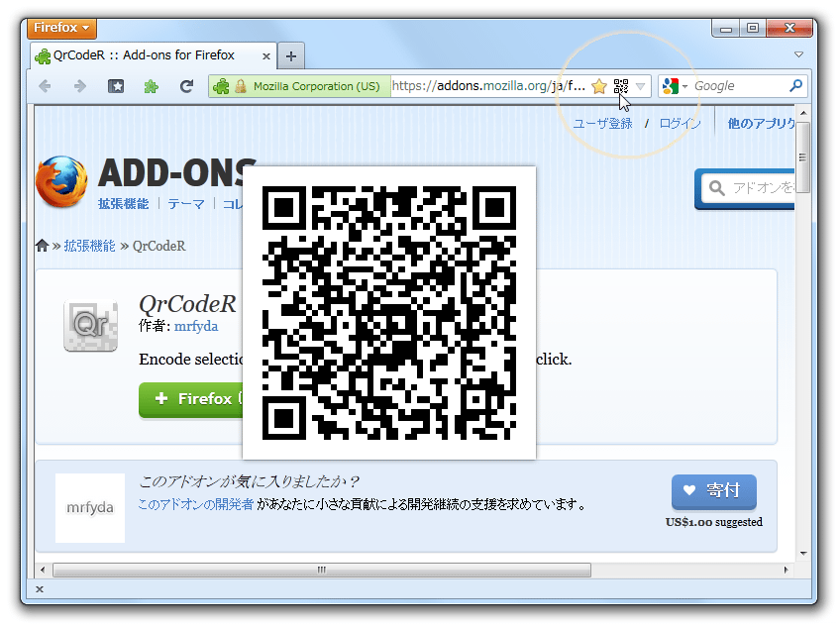Click the vertical scrollbar thumb

pos(802,157)
